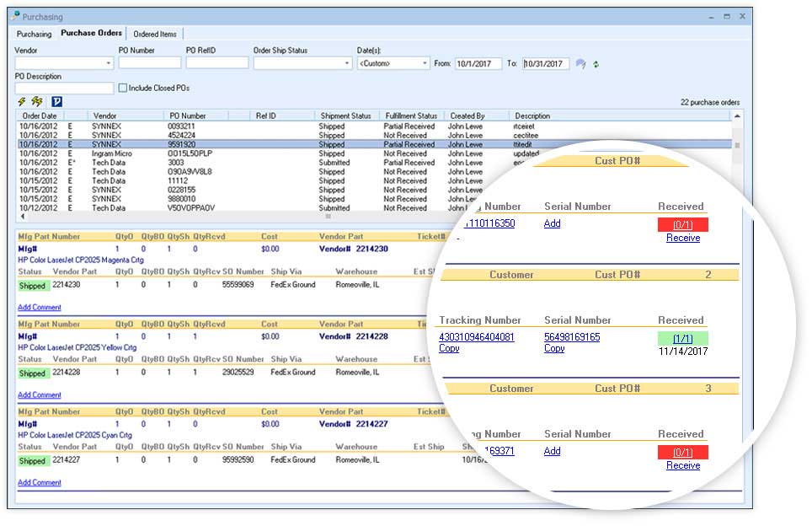812x526 pixels.
Task: Click the double lightning bolt toolbar icon
Action: [x=36, y=101]
